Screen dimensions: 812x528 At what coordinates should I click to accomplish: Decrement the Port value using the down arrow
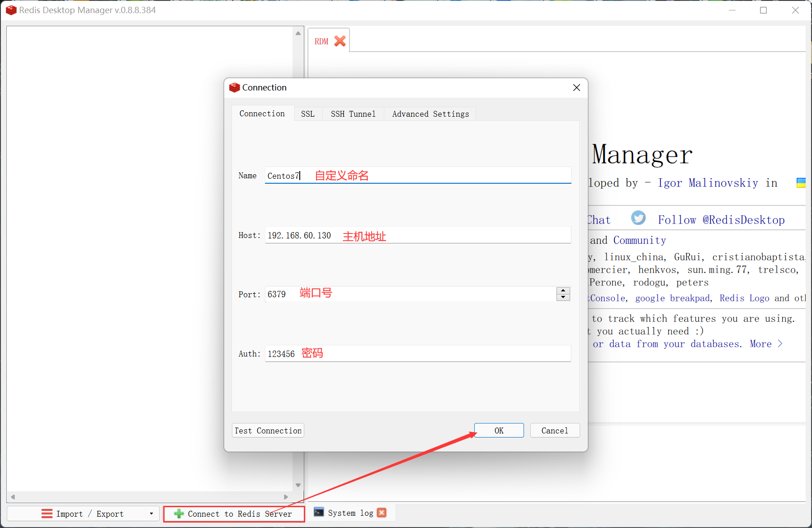click(x=563, y=297)
